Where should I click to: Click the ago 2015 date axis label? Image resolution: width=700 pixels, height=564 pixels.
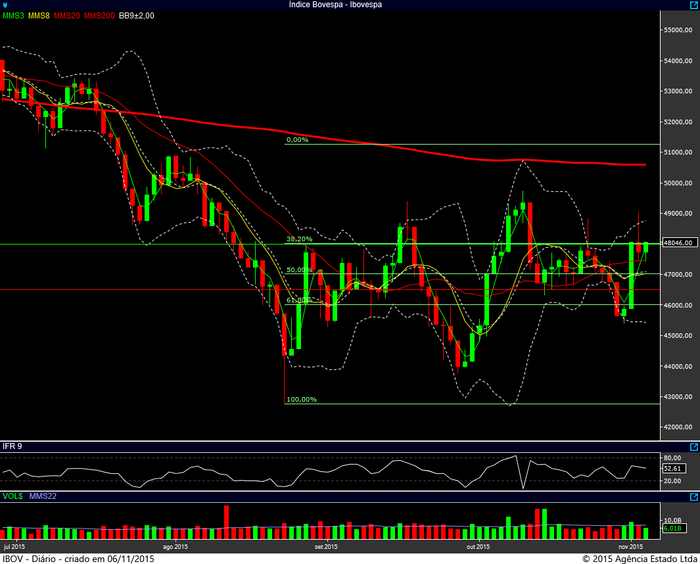(175, 547)
